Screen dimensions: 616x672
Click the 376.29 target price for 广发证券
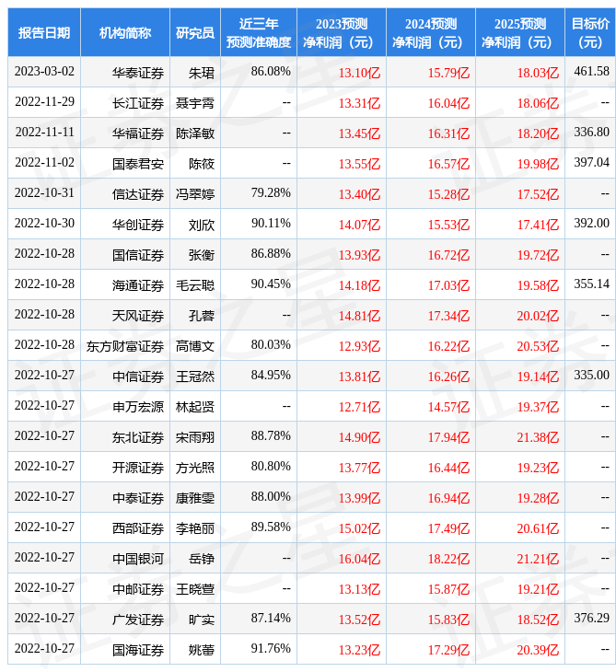(591, 619)
